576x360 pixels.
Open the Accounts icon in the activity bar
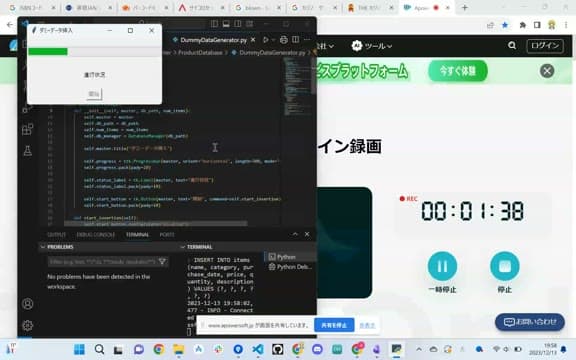click(28, 304)
